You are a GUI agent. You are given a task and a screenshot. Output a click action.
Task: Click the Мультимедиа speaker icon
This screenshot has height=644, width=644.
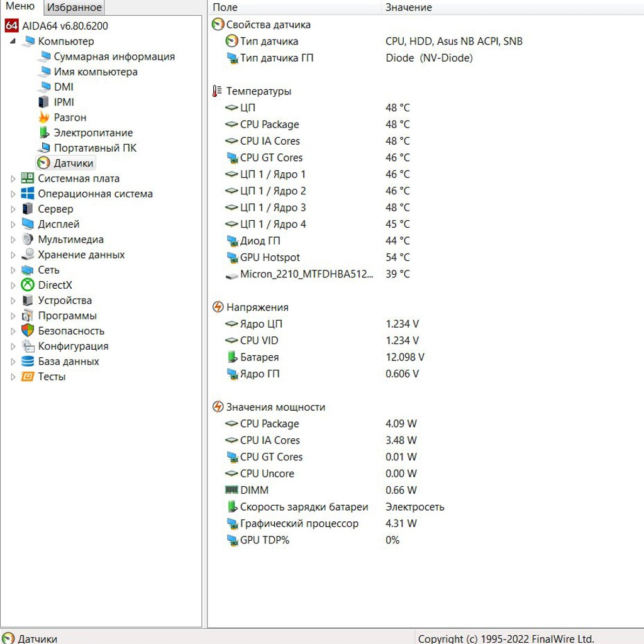28,239
